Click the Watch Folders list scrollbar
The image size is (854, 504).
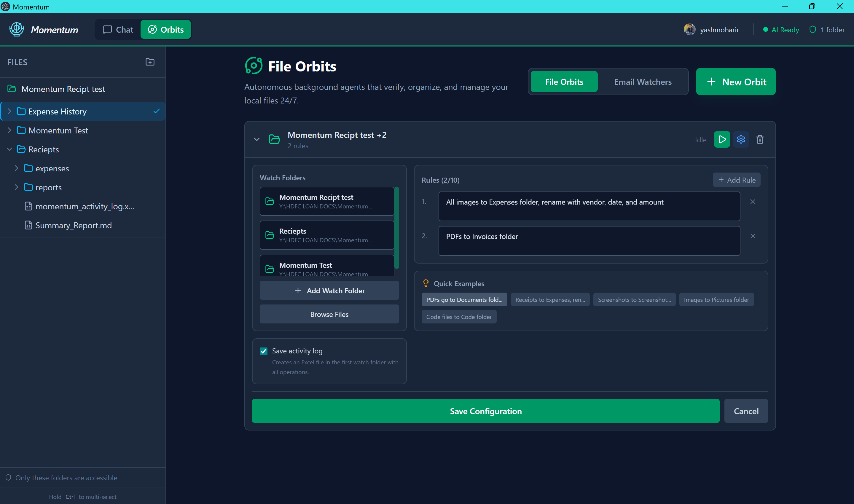(x=396, y=228)
